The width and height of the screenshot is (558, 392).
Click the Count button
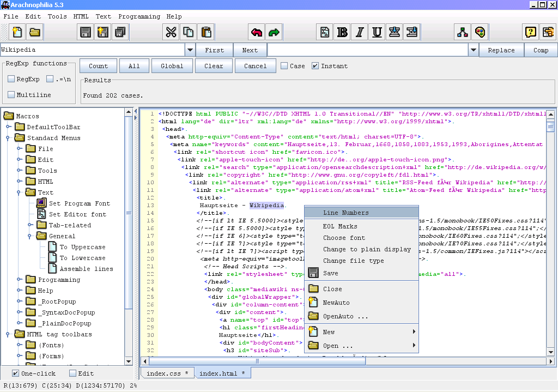point(98,66)
